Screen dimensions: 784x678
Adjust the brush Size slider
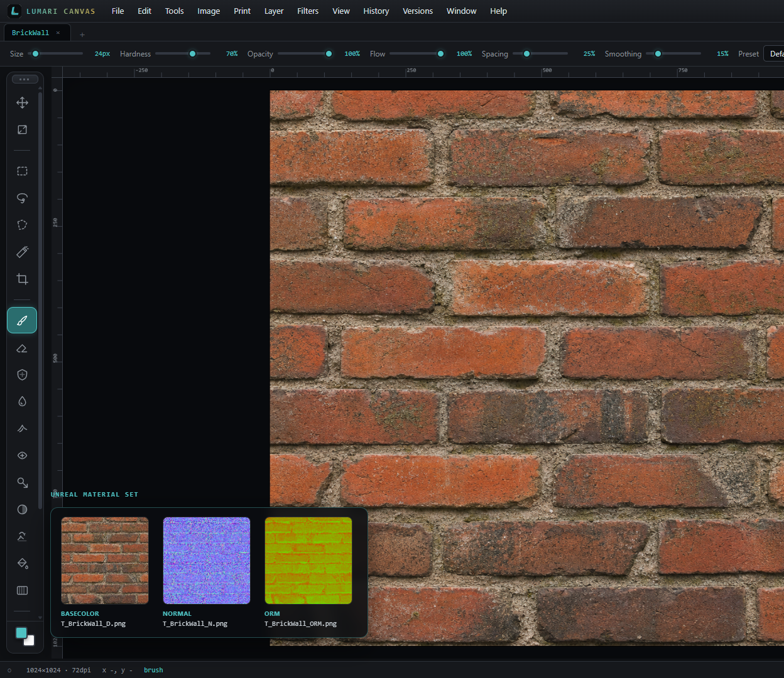pyautogui.click(x=56, y=54)
